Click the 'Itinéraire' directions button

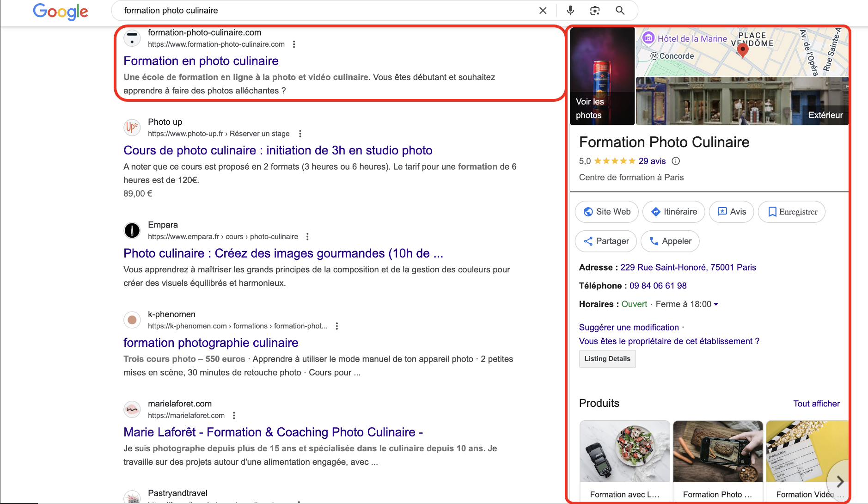click(x=674, y=212)
